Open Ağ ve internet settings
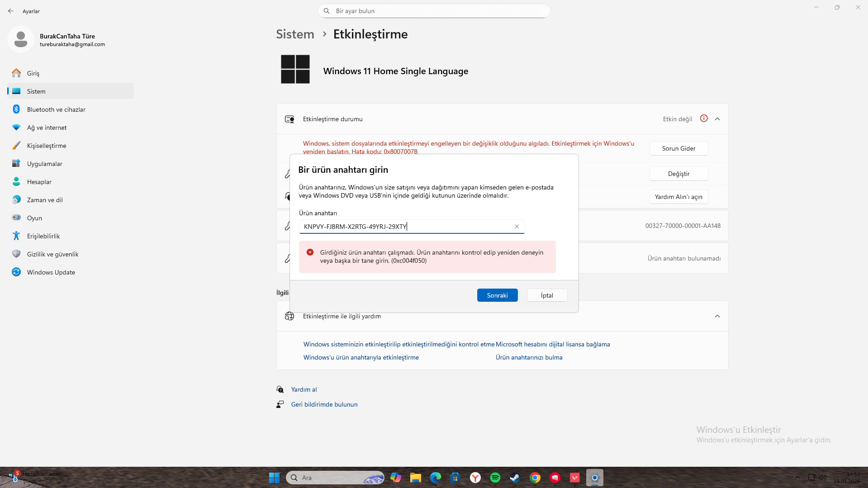868x488 pixels. click(x=71, y=127)
